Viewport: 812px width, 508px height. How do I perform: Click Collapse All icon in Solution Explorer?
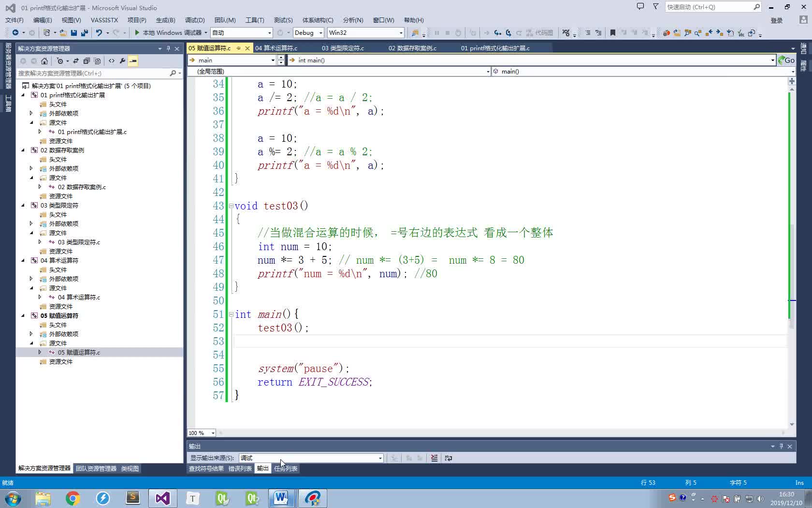point(87,61)
